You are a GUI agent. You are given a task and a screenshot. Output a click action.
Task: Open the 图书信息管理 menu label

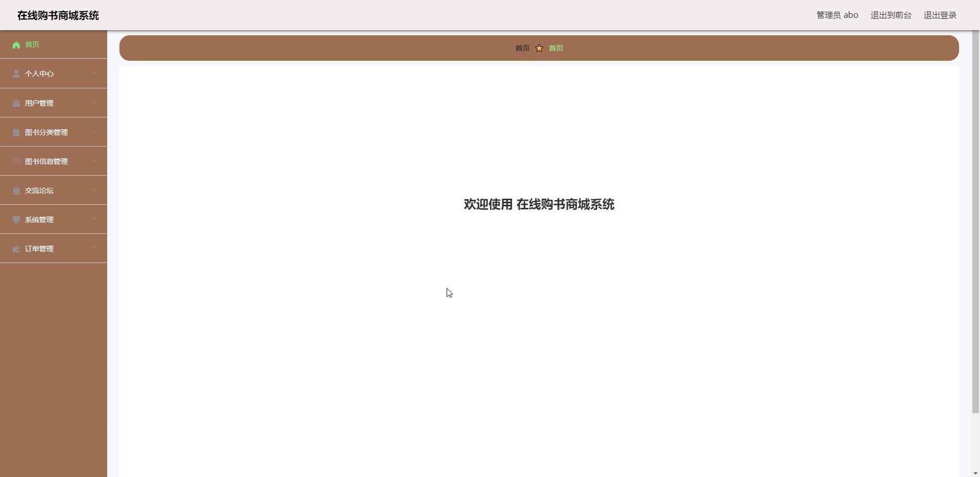46,161
